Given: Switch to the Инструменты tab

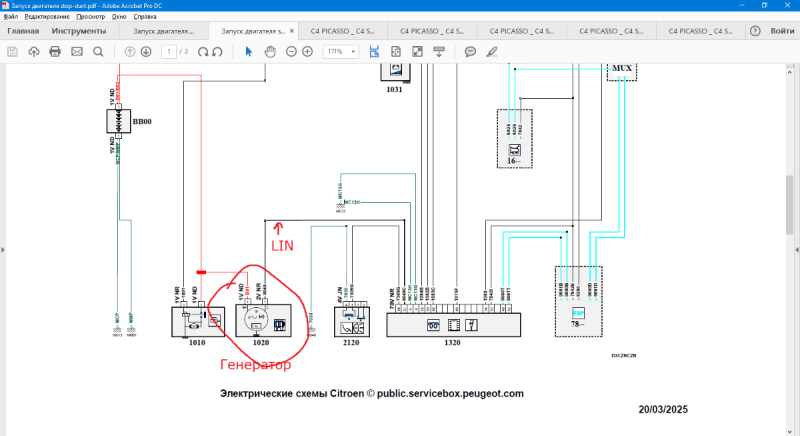Looking at the screenshot, I should 78,31.
